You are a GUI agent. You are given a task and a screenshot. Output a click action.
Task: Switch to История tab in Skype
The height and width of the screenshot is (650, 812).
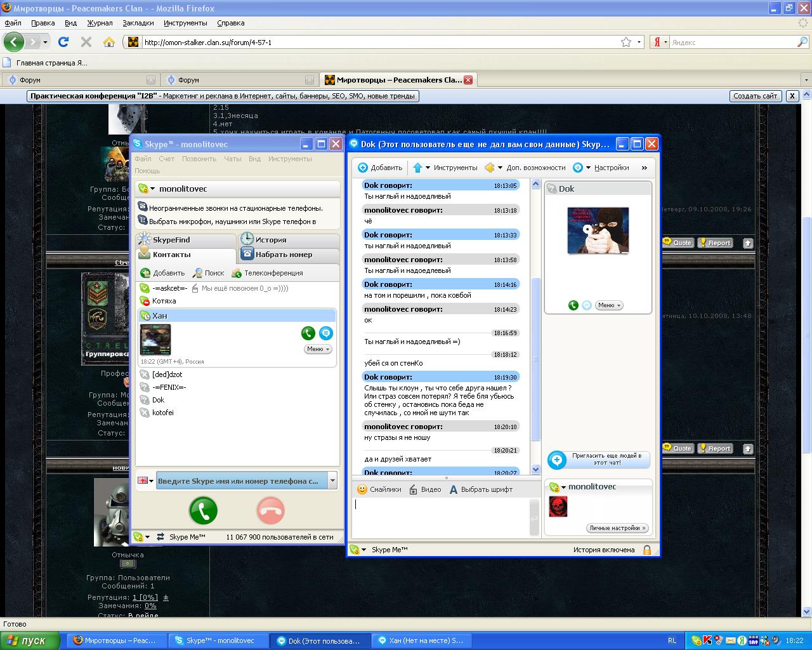click(289, 240)
